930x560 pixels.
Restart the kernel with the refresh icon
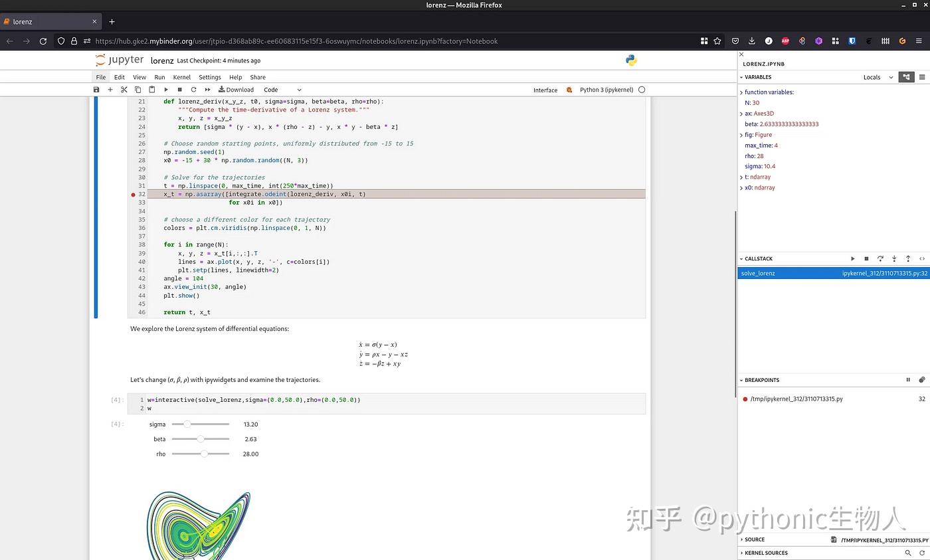coord(193,90)
